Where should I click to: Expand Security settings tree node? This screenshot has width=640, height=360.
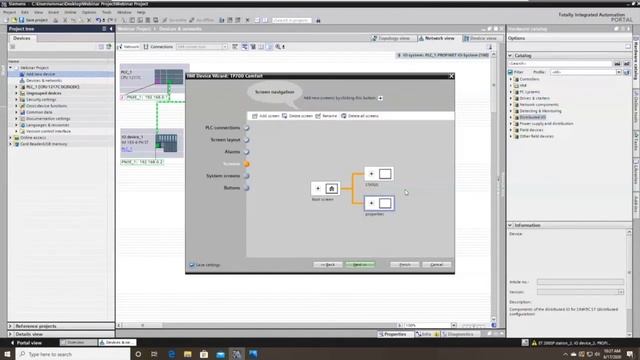(16, 100)
